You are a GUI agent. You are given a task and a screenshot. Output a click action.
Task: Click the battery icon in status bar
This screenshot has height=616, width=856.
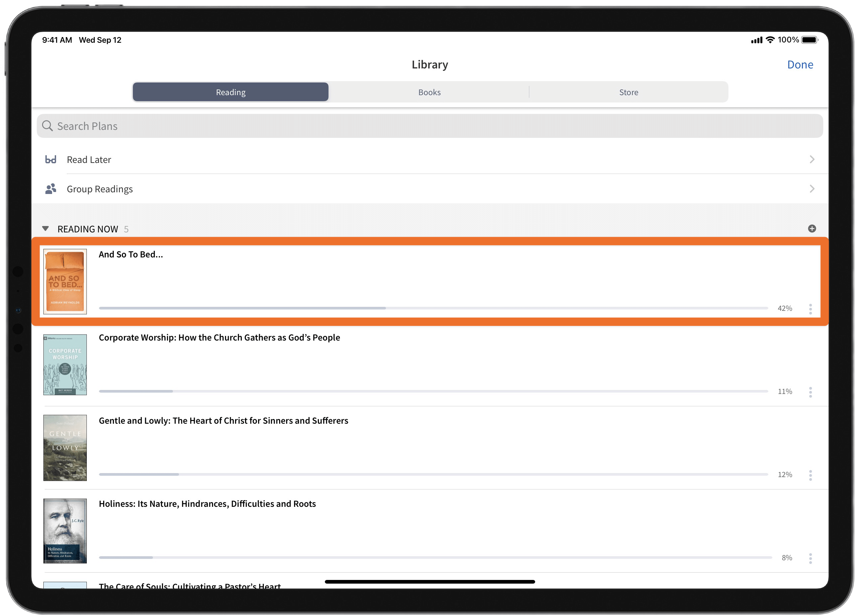(x=810, y=40)
